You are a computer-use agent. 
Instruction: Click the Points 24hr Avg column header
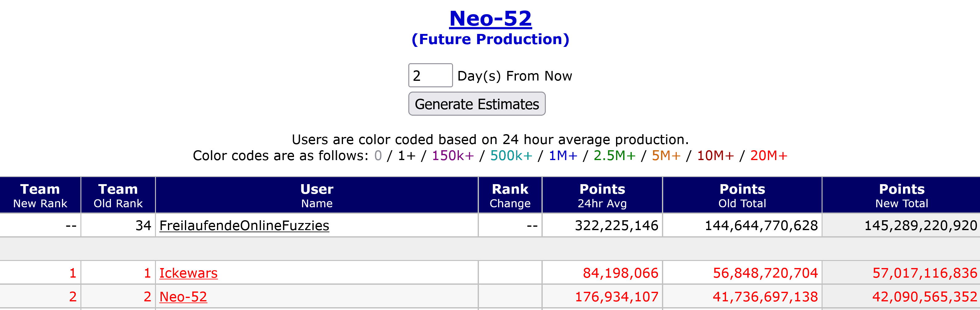point(602,195)
